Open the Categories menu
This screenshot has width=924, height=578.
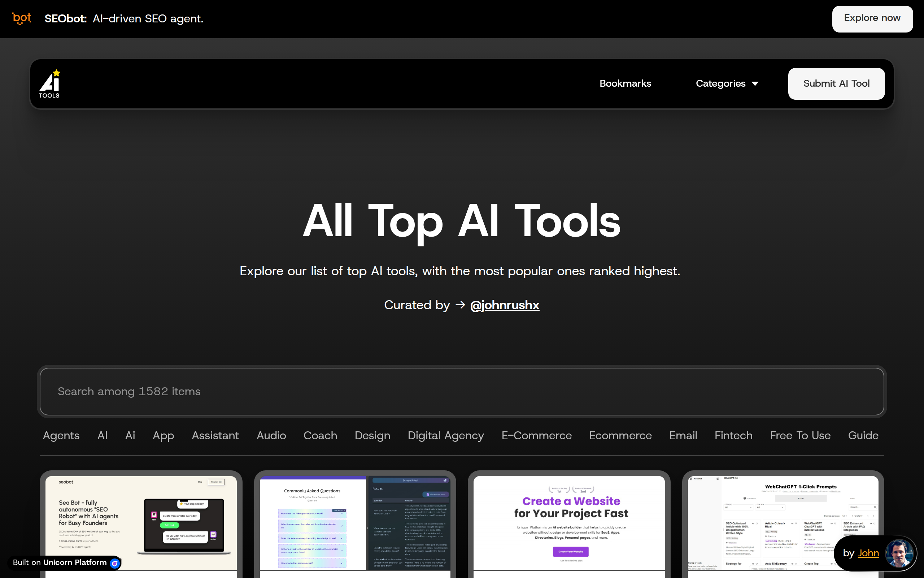coord(727,83)
